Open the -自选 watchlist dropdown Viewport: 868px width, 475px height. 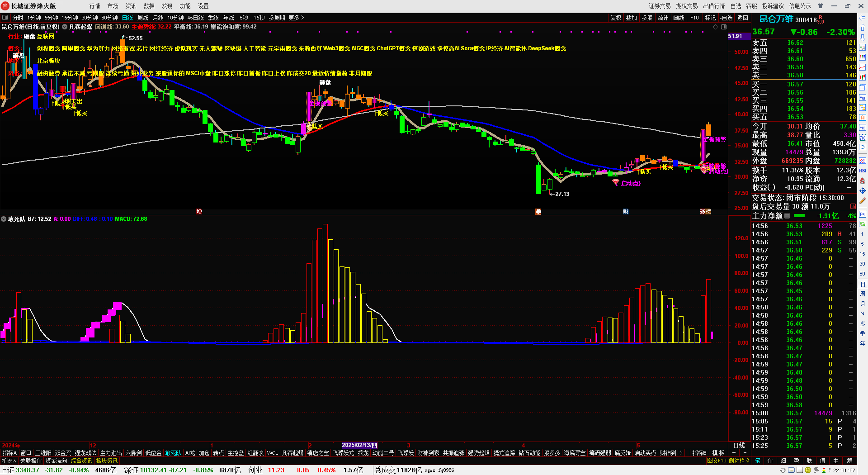726,18
